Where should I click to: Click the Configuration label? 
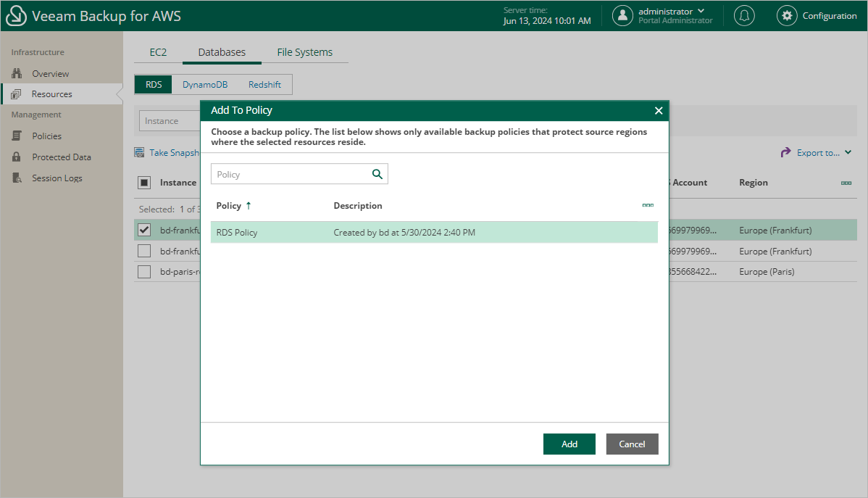(830, 15)
